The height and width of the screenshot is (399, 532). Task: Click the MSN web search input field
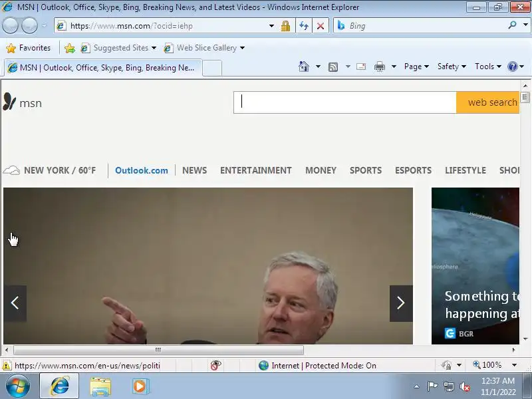(x=344, y=102)
